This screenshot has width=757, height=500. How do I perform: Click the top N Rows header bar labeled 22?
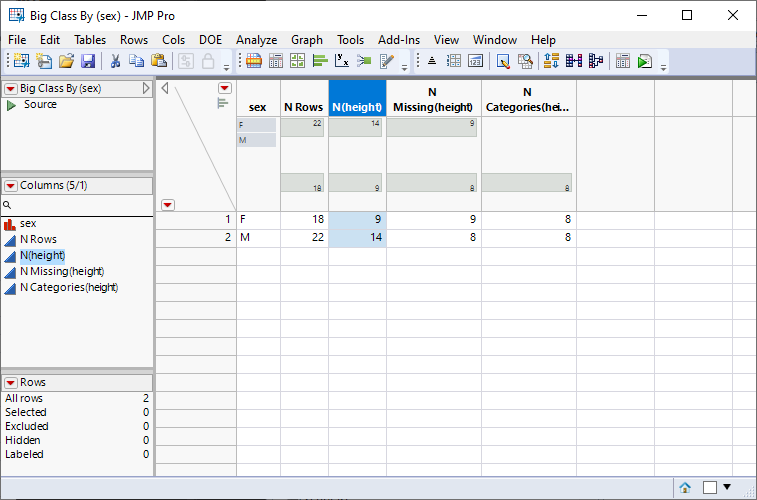coord(302,128)
